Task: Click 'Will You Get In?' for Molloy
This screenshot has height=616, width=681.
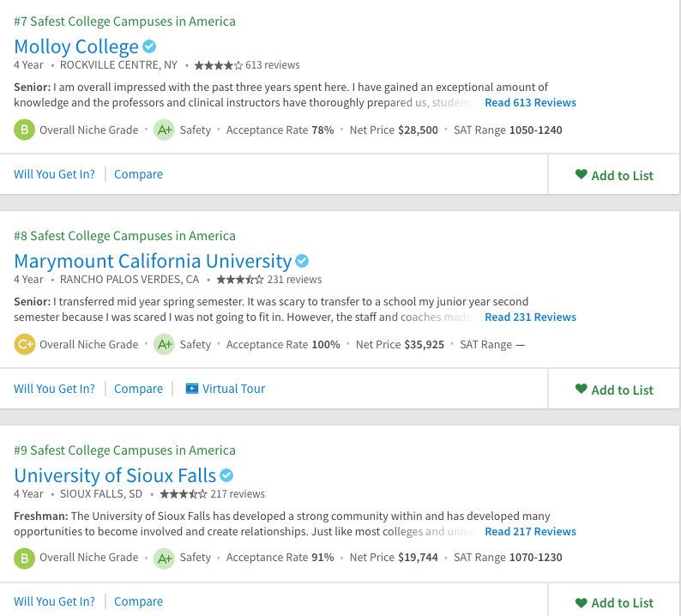Action: 54,174
